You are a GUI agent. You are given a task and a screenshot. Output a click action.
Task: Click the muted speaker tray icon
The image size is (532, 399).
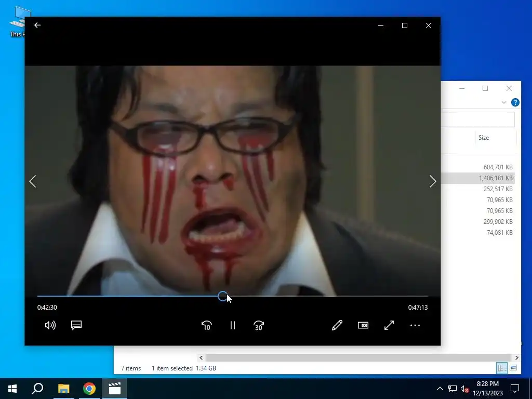tap(464, 389)
